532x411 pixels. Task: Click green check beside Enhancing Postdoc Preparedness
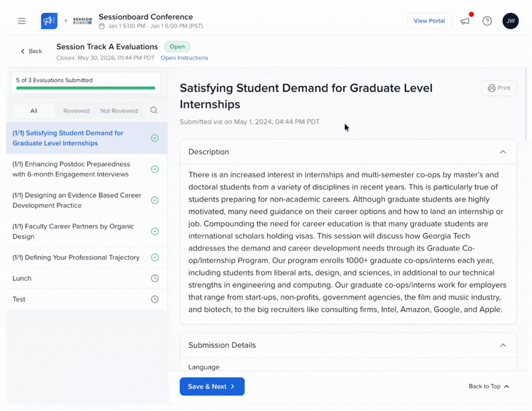tap(155, 169)
